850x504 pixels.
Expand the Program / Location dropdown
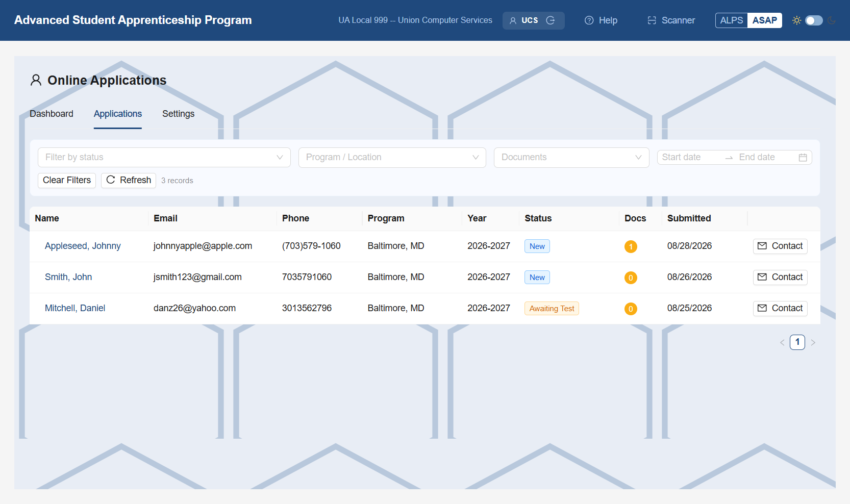point(392,157)
